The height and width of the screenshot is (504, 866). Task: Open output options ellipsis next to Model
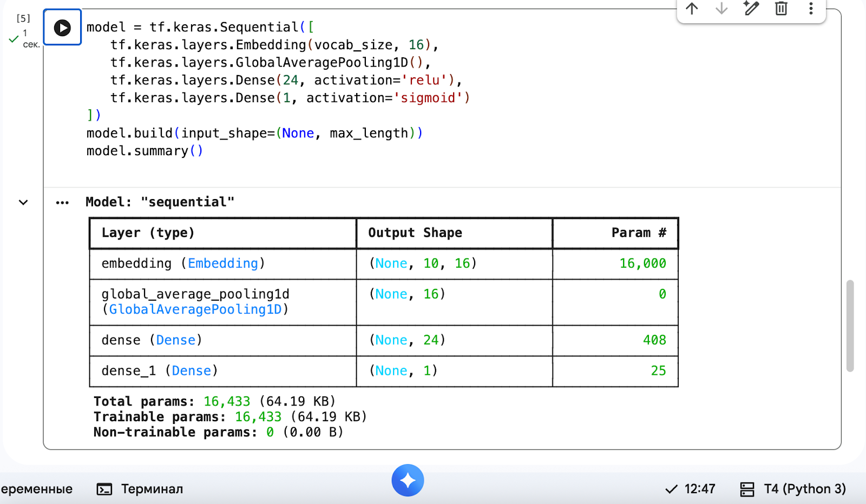click(x=62, y=203)
